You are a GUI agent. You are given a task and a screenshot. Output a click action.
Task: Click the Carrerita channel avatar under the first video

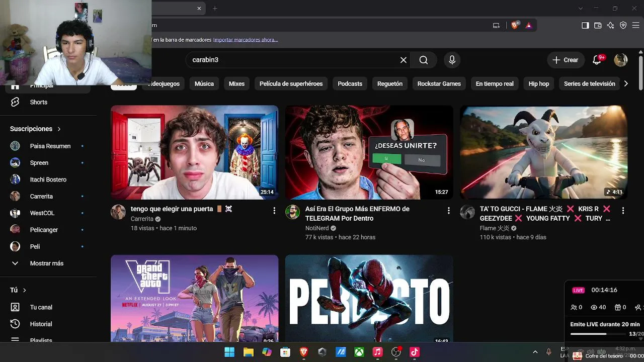(x=118, y=212)
